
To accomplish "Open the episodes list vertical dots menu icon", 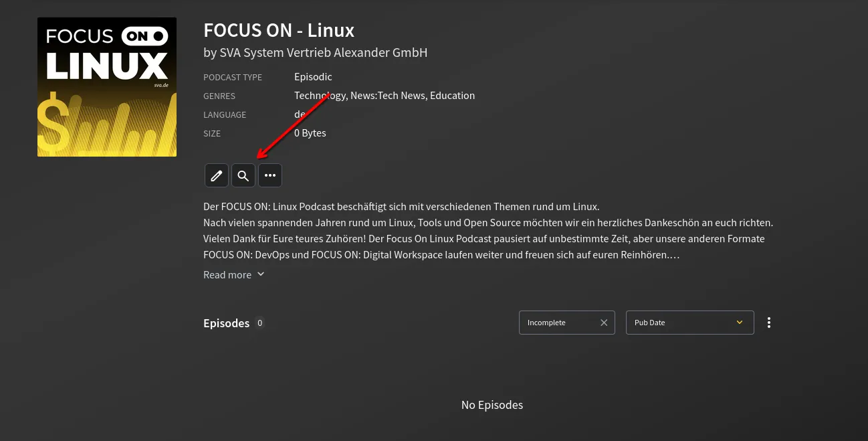I will click(769, 323).
